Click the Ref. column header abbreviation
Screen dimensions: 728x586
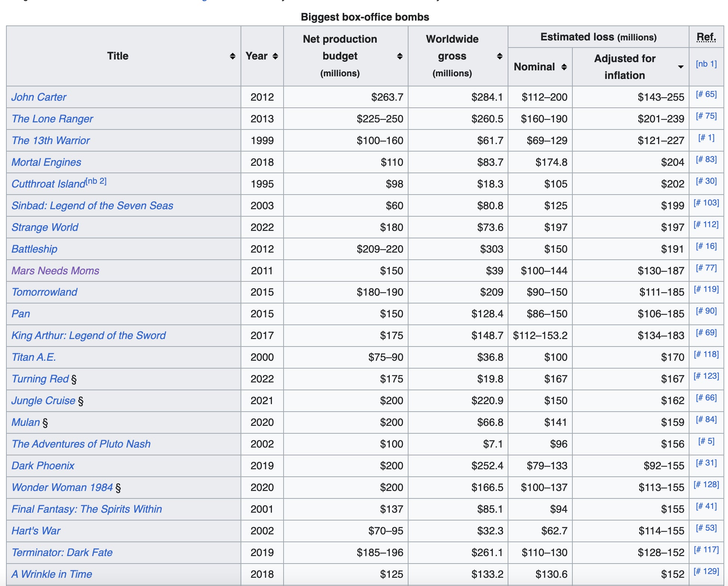[x=706, y=37]
